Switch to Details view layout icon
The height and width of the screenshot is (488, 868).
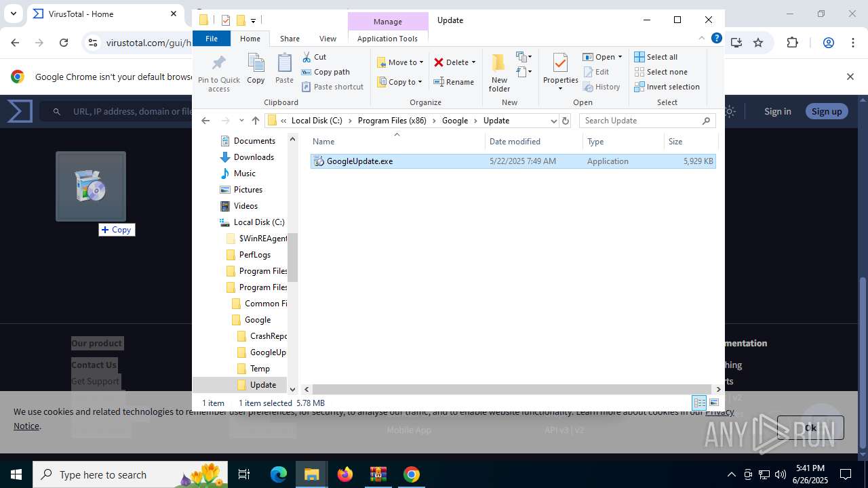[699, 403]
